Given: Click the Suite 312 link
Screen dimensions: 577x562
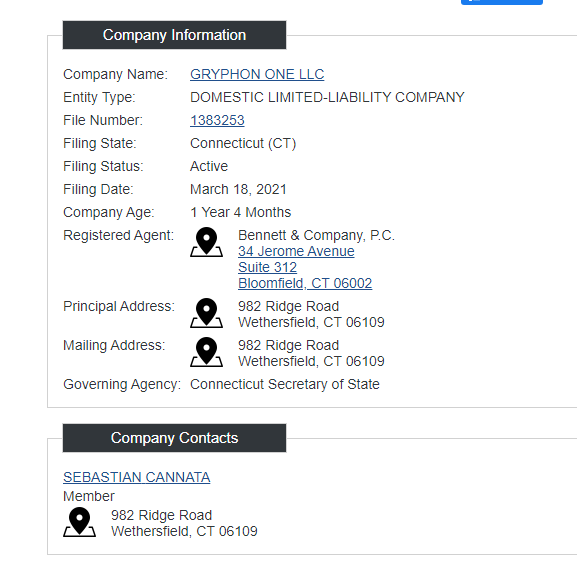Looking at the screenshot, I should click(x=268, y=267).
